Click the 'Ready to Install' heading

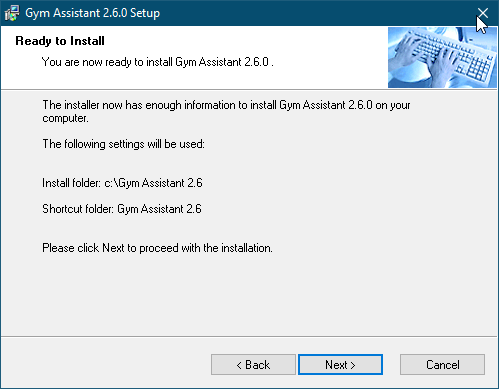coord(60,41)
